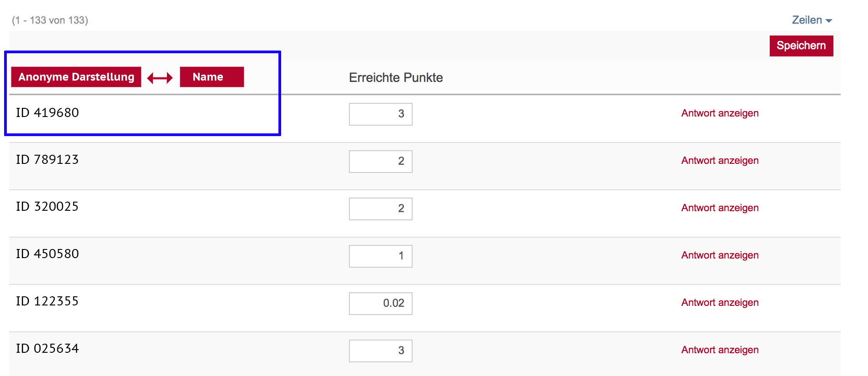Select the ID 122355 row label
Image resolution: width=868 pixels, height=376 pixels.
click(x=47, y=301)
